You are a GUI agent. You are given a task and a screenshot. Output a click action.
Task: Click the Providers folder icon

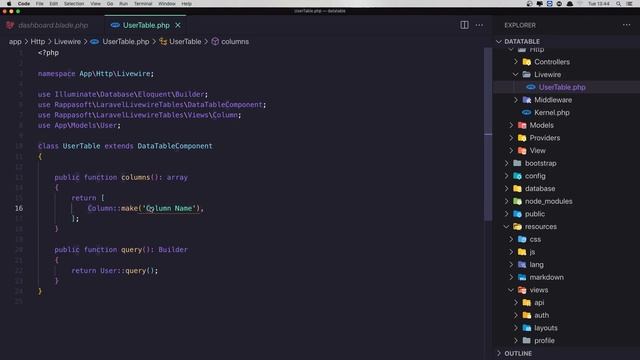point(522,138)
